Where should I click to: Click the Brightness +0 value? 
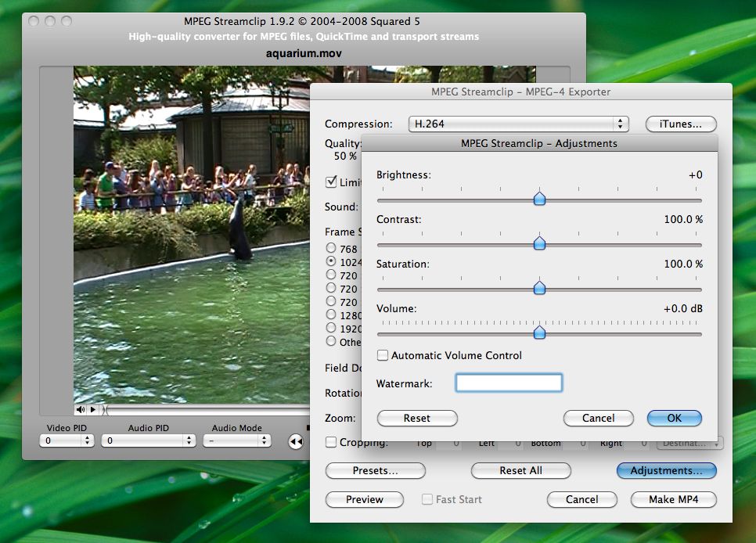point(695,175)
